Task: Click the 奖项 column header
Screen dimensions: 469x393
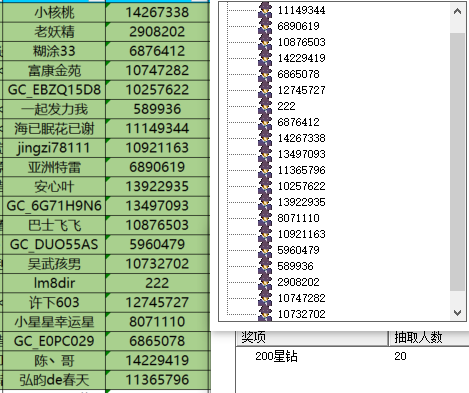Action: [312, 337]
